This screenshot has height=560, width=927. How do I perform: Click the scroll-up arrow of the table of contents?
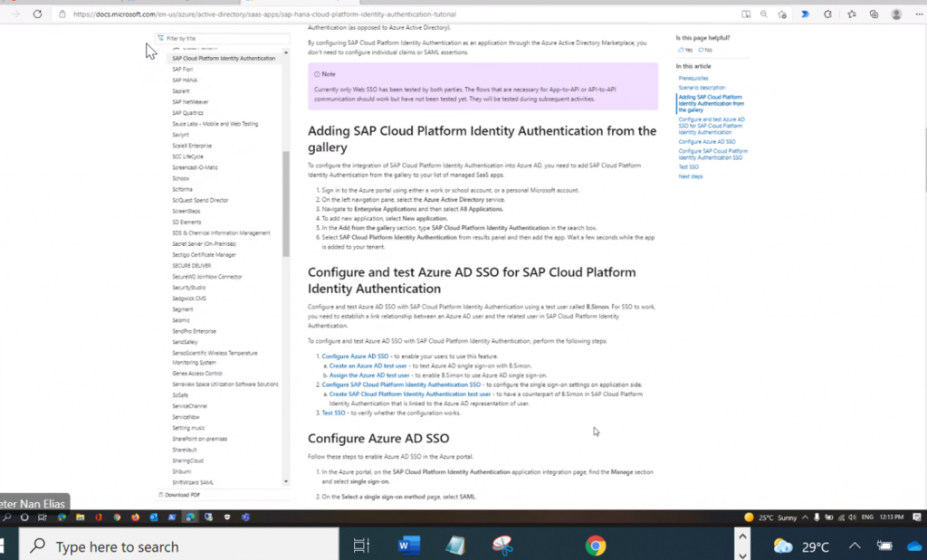coord(286,52)
